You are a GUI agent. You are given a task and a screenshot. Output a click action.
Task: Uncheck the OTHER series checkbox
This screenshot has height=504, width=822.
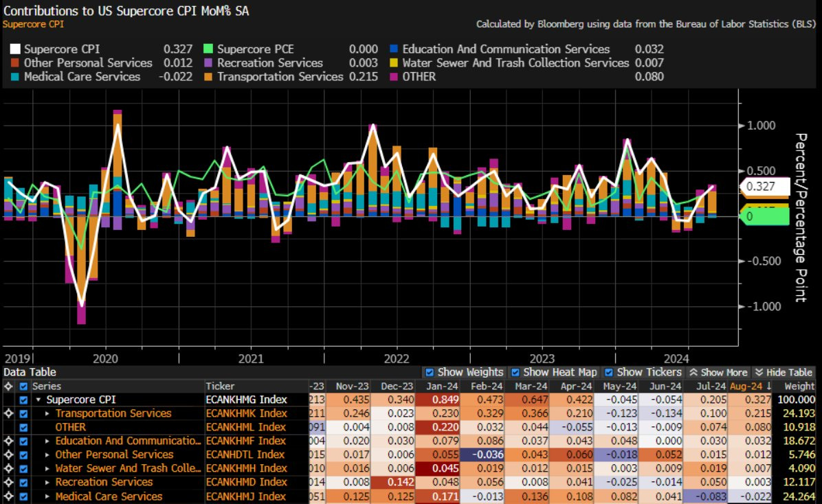point(23,427)
